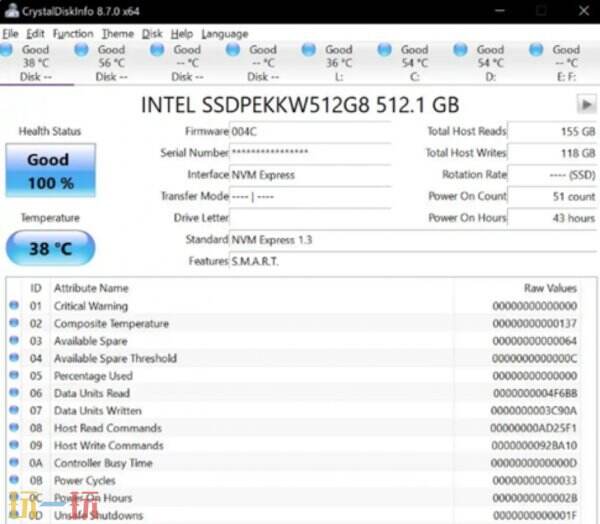This screenshot has height=524, width=600.
Task: Click the status dot for Critical Warning
Action: [14, 305]
